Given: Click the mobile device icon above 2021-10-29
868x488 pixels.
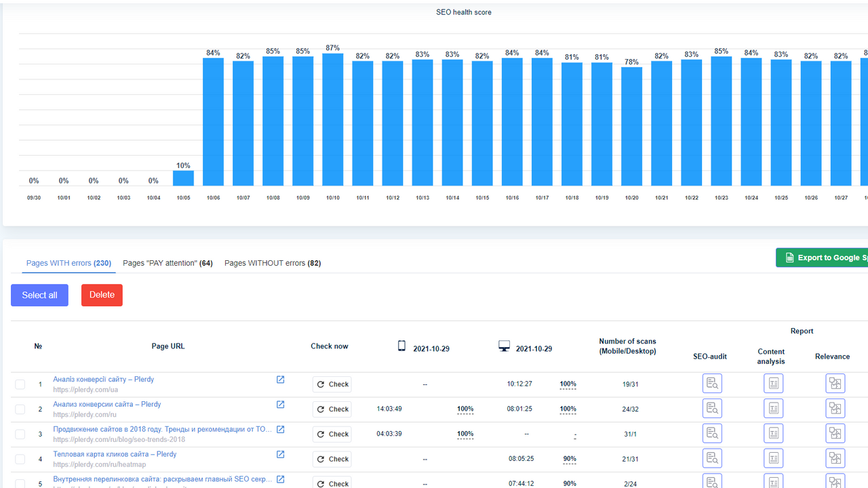Looking at the screenshot, I should [401, 346].
